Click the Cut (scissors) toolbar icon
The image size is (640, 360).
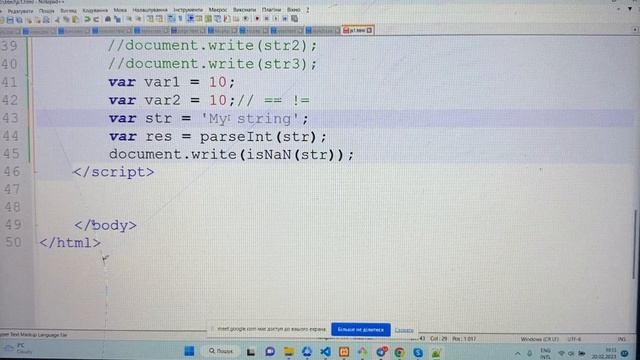click(x=57, y=19)
